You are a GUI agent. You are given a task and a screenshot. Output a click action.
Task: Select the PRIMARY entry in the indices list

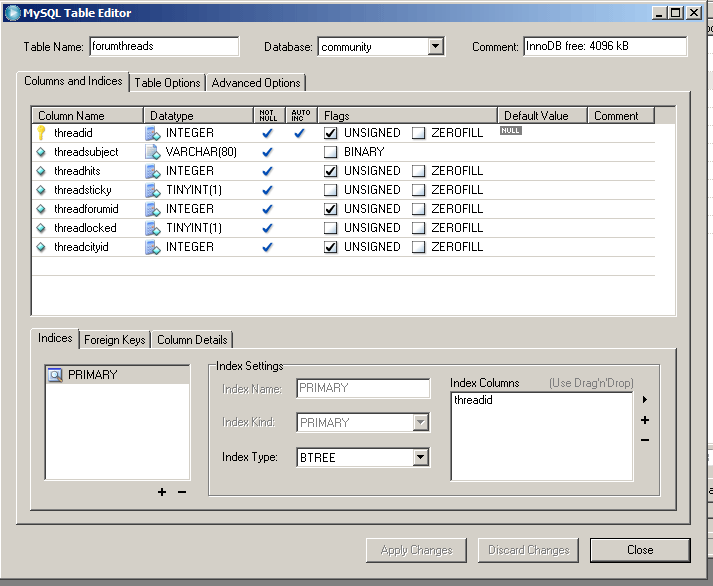point(117,375)
